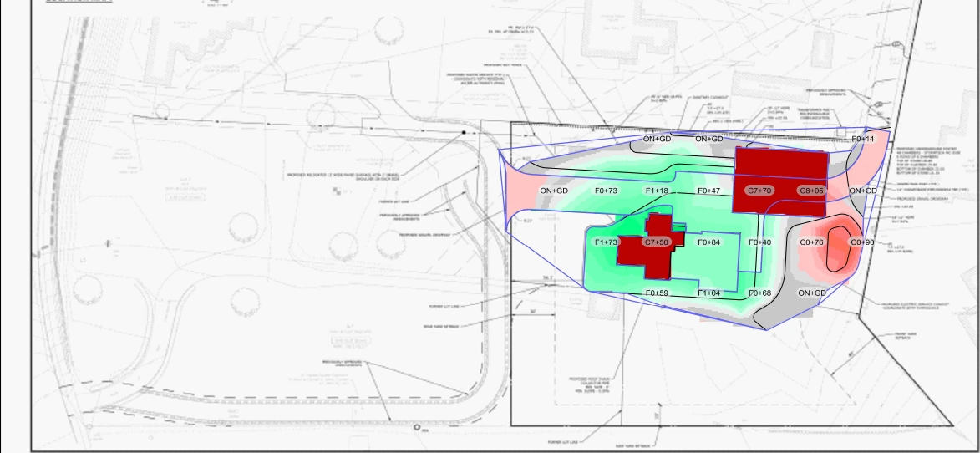Viewport: 980px width, 453px height.
Task: Click the F0+73 fill depth label
Action: pyautogui.click(x=606, y=191)
